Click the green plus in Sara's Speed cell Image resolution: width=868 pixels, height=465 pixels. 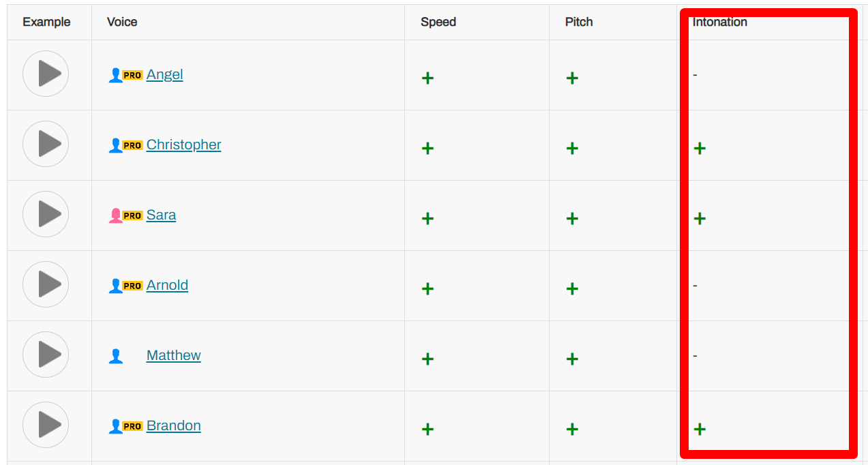(x=428, y=218)
